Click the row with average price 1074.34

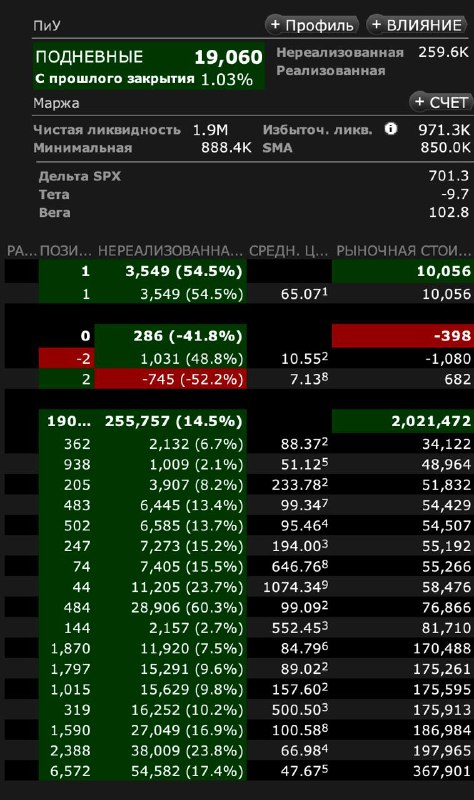pos(239,587)
